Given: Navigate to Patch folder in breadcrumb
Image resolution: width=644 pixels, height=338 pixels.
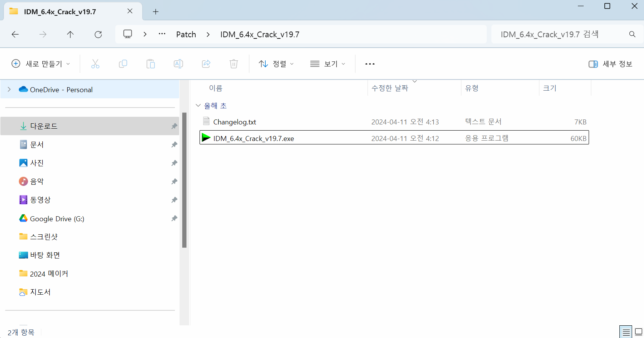Looking at the screenshot, I should (x=186, y=35).
